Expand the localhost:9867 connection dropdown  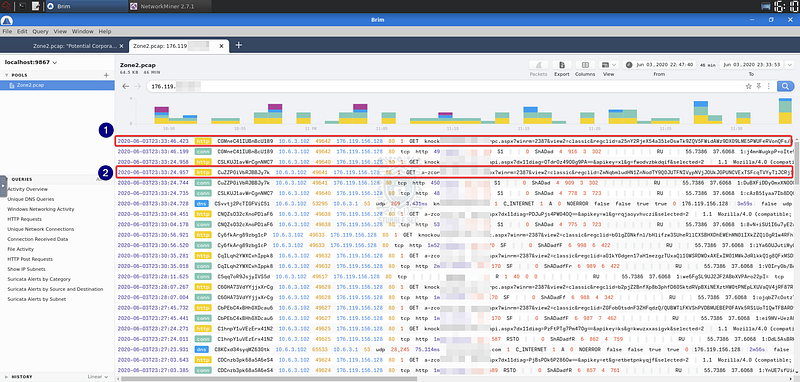tap(30, 62)
